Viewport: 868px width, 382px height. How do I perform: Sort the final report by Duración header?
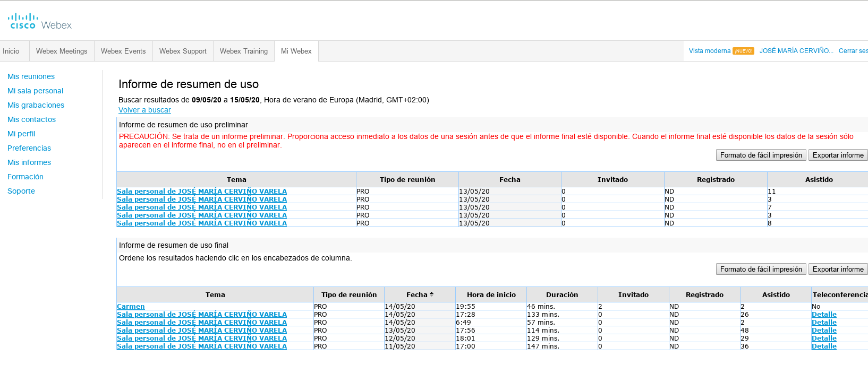pos(562,294)
